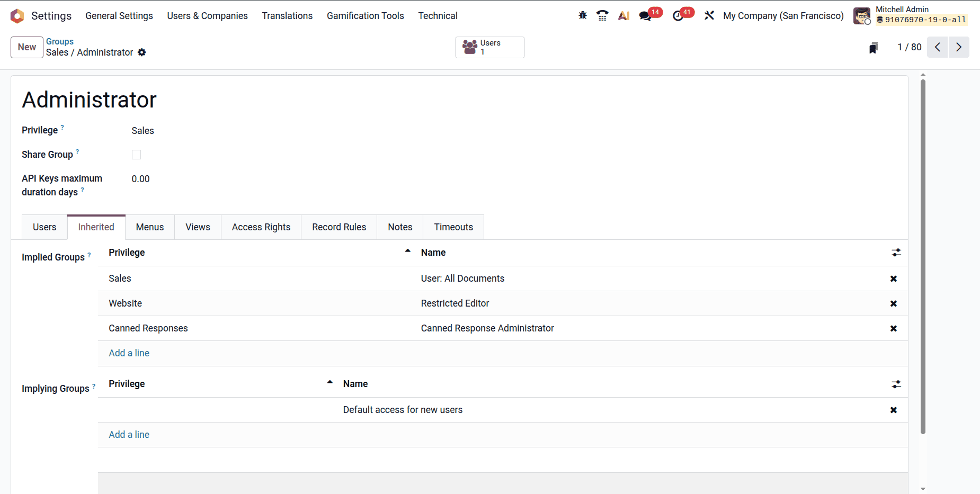This screenshot has width=980, height=494.
Task: Open the Users & Companies menu
Action: pyautogui.click(x=207, y=15)
